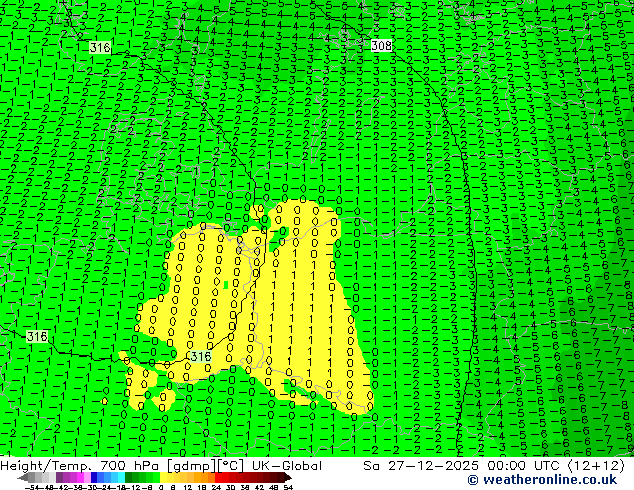The height and width of the screenshot is (490, 634).
Task: Pick the dark blue -30 legend color
Action: 94,478
